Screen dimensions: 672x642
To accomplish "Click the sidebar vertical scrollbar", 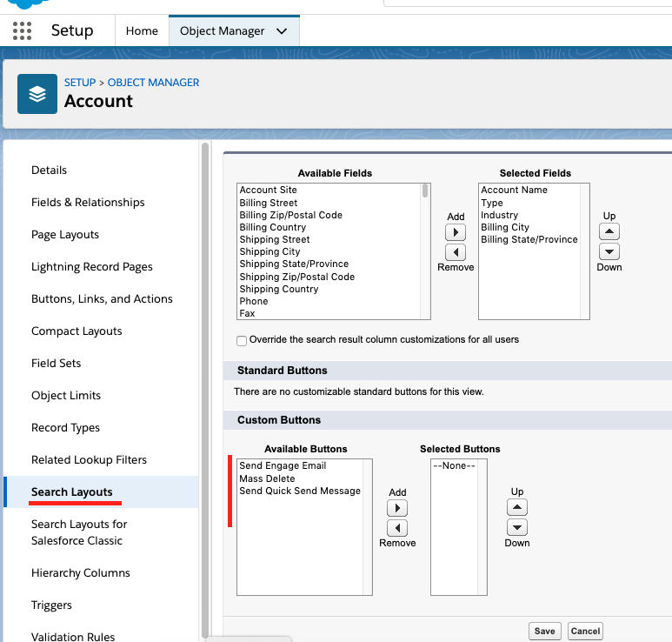I will 205,391.
